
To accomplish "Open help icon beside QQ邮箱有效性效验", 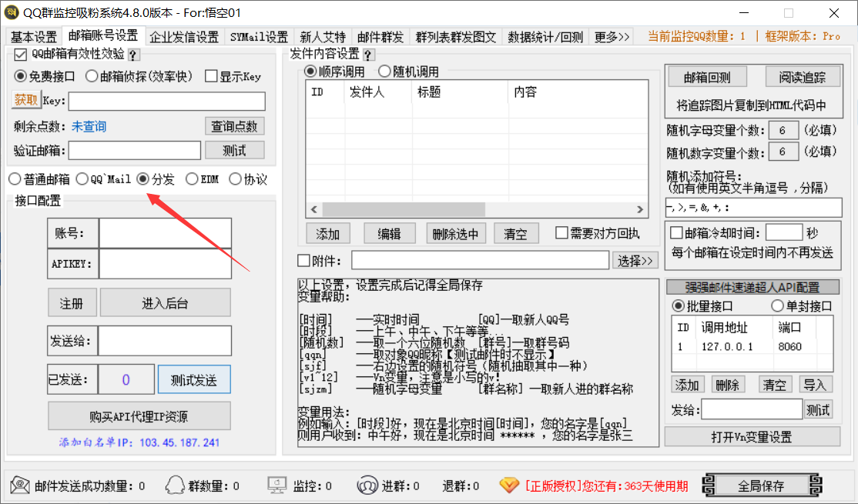I will point(133,55).
